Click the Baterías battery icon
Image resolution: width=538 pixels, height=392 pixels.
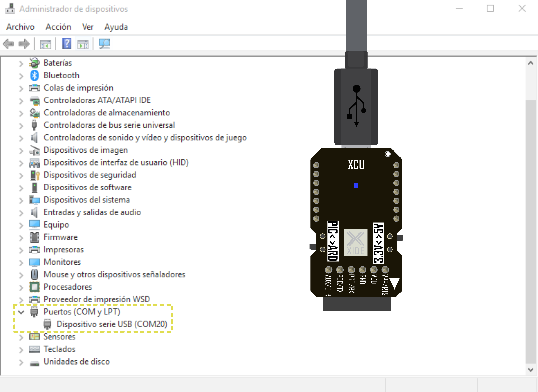34,63
